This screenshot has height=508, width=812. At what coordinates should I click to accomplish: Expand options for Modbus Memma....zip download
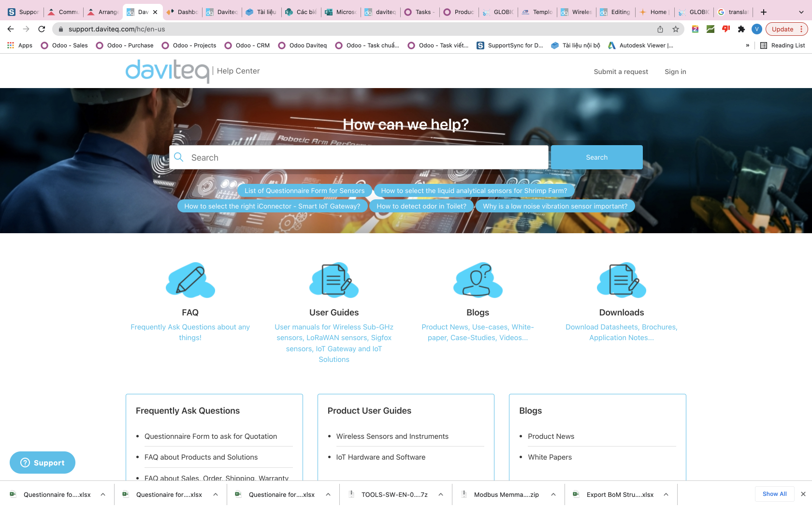553,494
